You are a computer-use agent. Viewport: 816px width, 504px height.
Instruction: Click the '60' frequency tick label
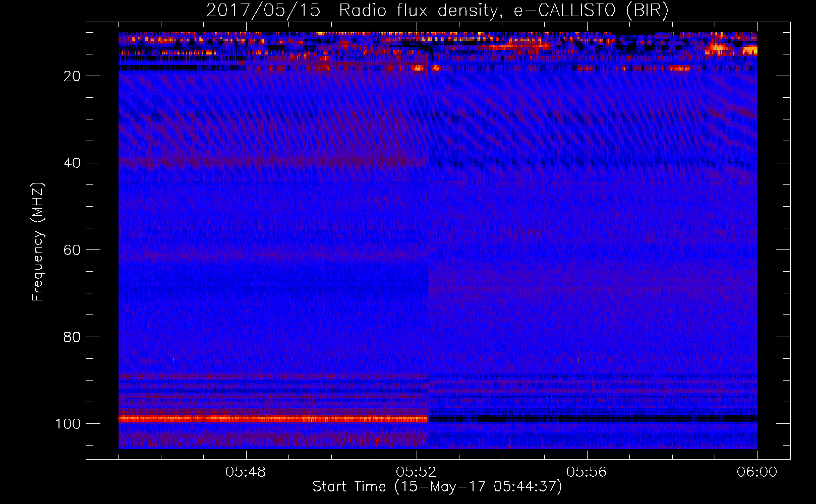click(x=72, y=250)
